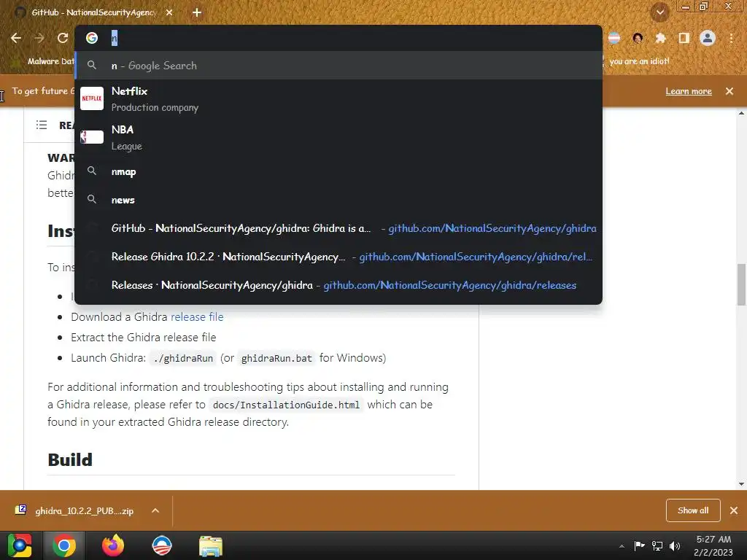Click the striped flag extension icon
Screen dimensions: 747x560
614,38
